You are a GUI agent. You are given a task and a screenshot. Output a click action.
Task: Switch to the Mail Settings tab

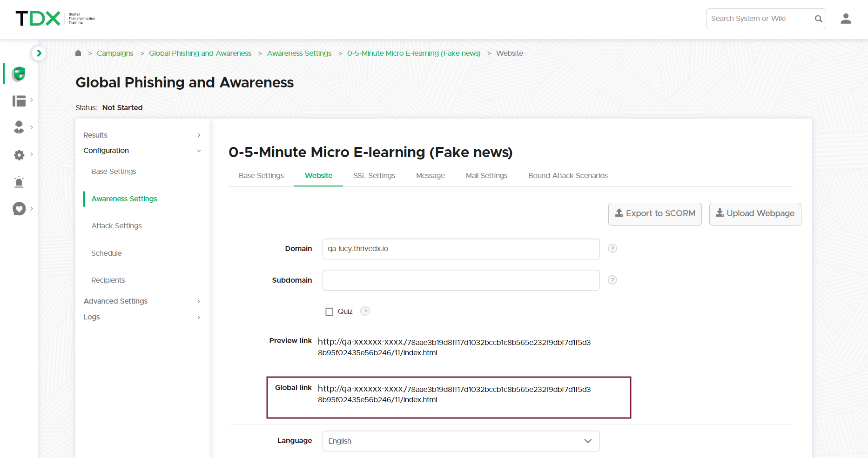[x=486, y=176]
